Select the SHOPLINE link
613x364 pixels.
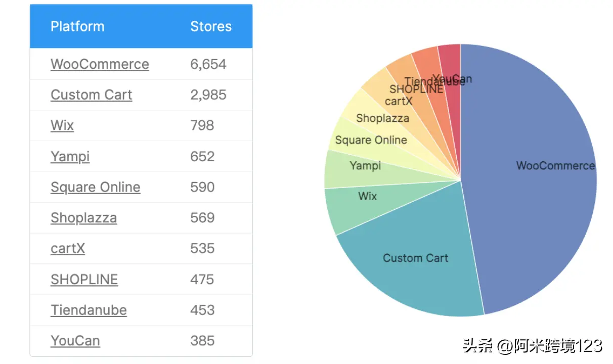point(84,280)
